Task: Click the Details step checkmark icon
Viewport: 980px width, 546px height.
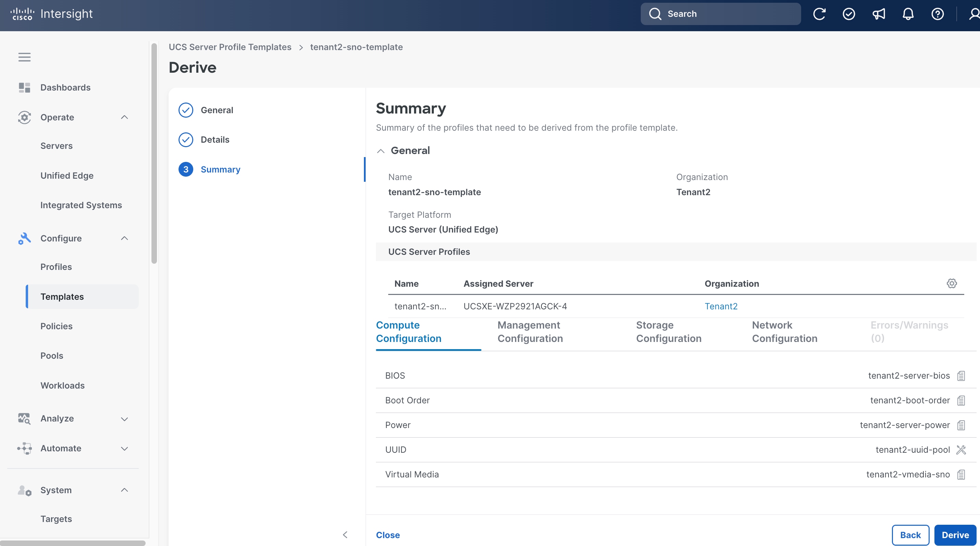Action: pos(186,140)
